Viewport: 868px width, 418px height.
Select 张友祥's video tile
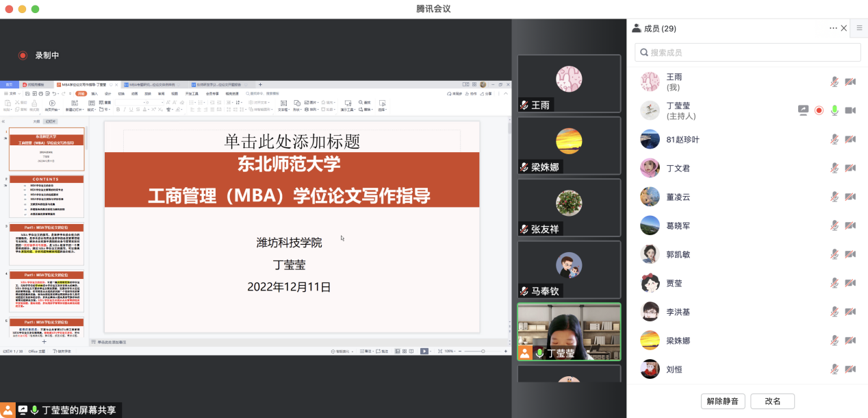pyautogui.click(x=569, y=208)
